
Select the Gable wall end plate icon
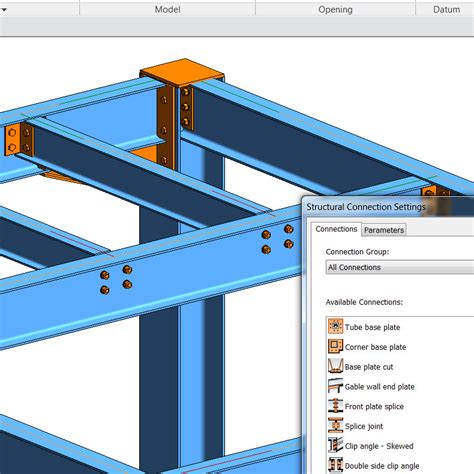[x=335, y=386]
